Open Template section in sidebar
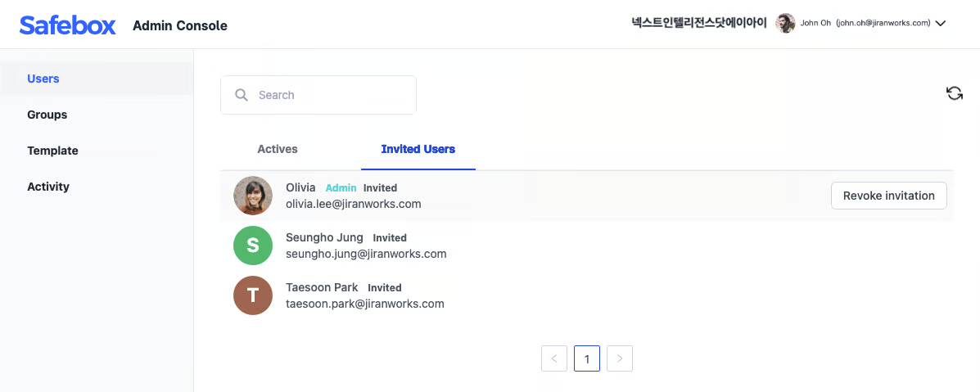Viewport: 980px width, 392px height. pos(52,151)
